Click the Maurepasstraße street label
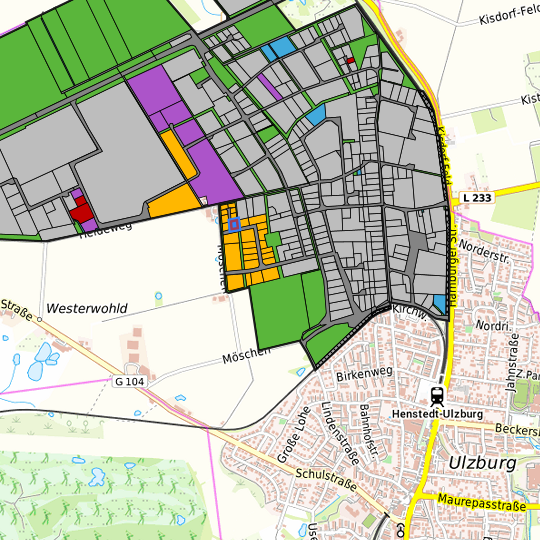 click(x=482, y=503)
